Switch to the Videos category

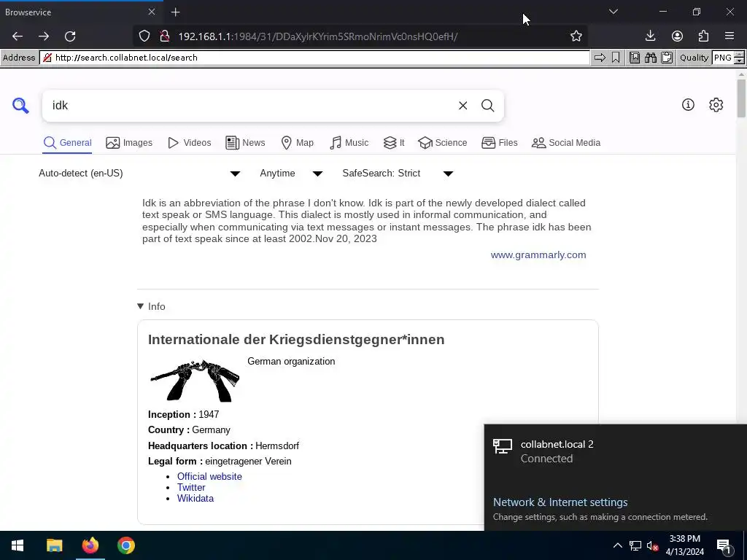pos(190,143)
